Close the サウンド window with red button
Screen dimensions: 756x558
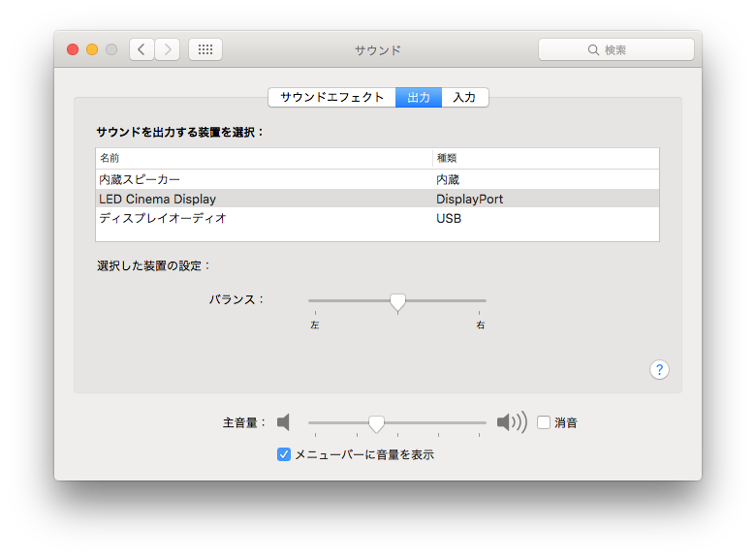(x=73, y=49)
